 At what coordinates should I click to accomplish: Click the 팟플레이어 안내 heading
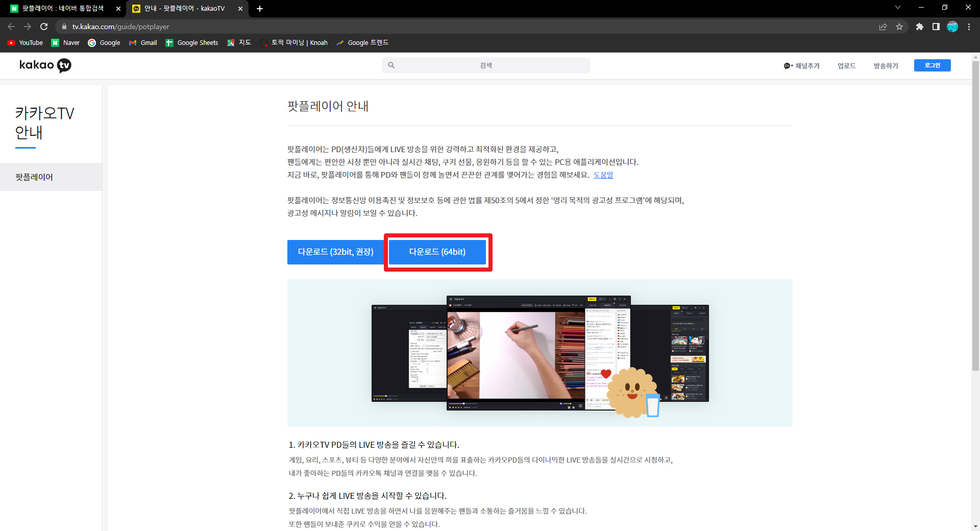click(328, 106)
